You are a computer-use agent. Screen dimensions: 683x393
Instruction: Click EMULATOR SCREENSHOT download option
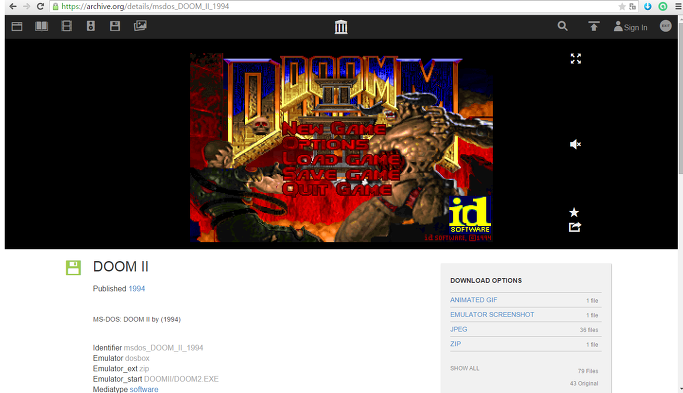(x=492, y=315)
